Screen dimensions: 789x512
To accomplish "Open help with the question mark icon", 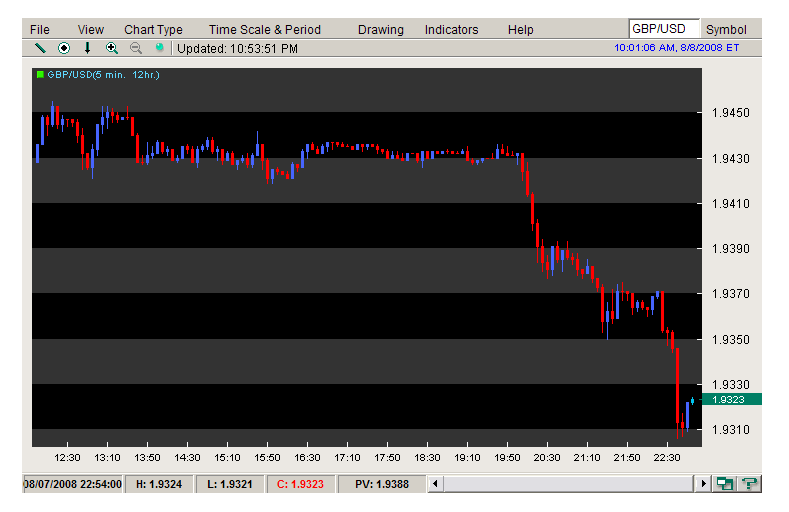I will 748,484.
